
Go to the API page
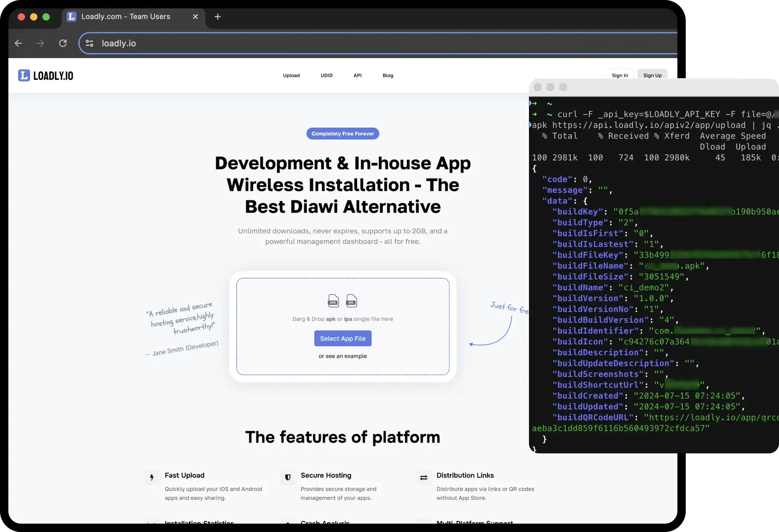[x=358, y=76]
